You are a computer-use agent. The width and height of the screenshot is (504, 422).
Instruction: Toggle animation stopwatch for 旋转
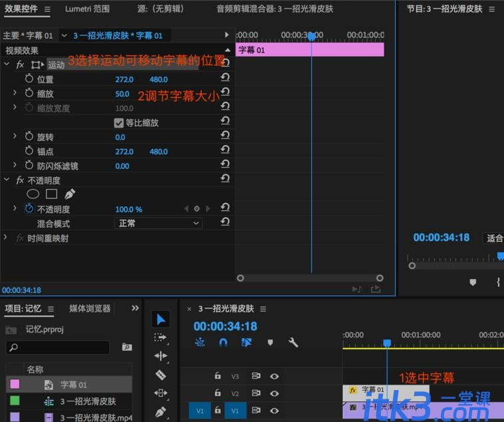tap(29, 136)
